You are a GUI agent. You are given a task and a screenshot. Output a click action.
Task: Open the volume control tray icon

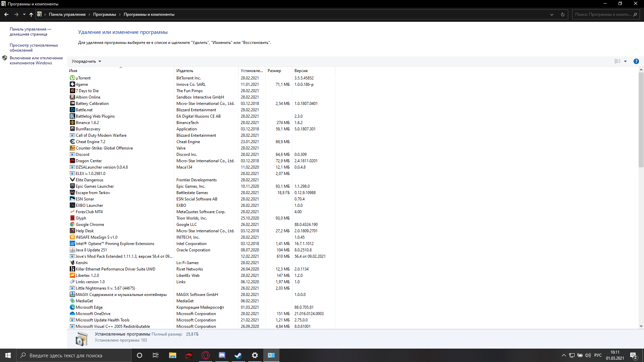pyautogui.click(x=588, y=355)
